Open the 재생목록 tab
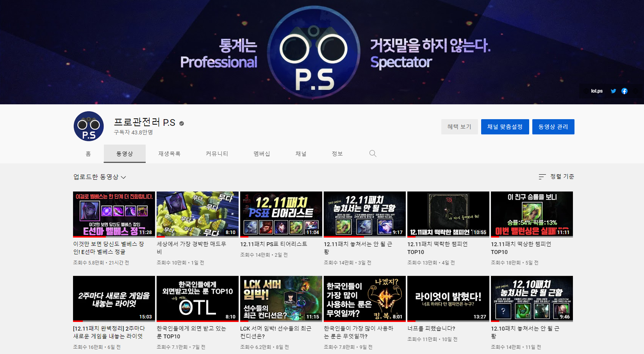This screenshot has height=354, width=644. click(169, 154)
